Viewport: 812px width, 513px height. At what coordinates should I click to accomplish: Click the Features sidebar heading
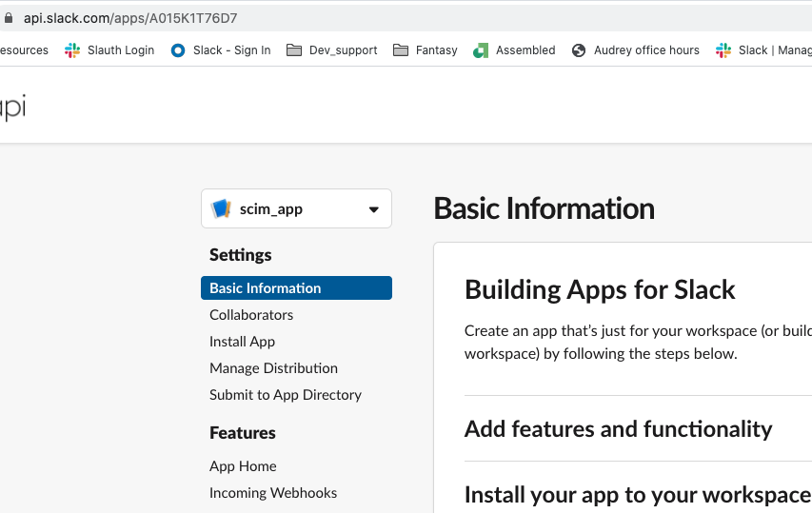coord(243,433)
